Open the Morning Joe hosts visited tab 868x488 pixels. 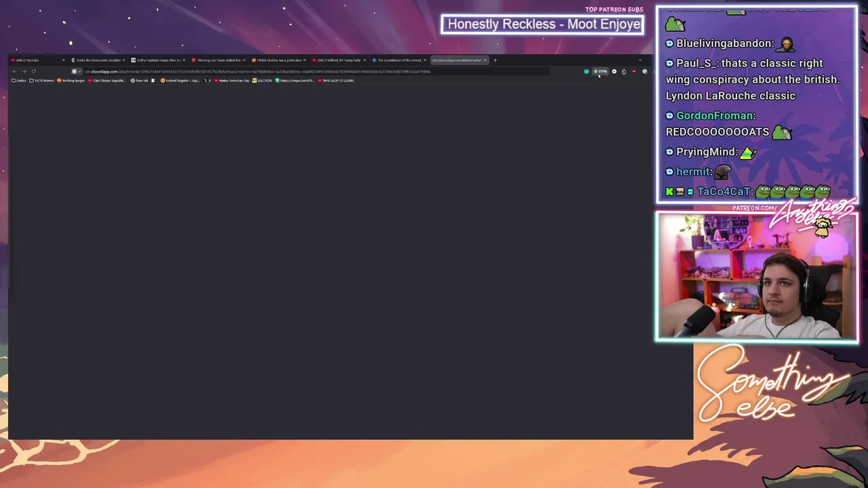click(x=218, y=60)
